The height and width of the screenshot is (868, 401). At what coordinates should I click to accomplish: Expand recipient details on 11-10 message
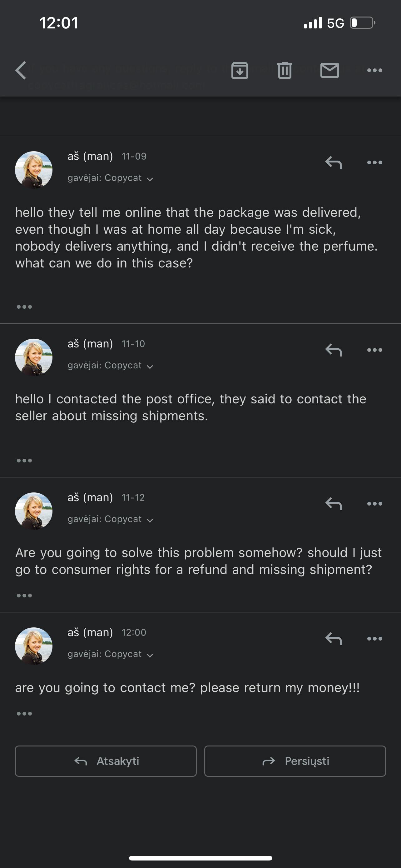pyautogui.click(x=150, y=366)
